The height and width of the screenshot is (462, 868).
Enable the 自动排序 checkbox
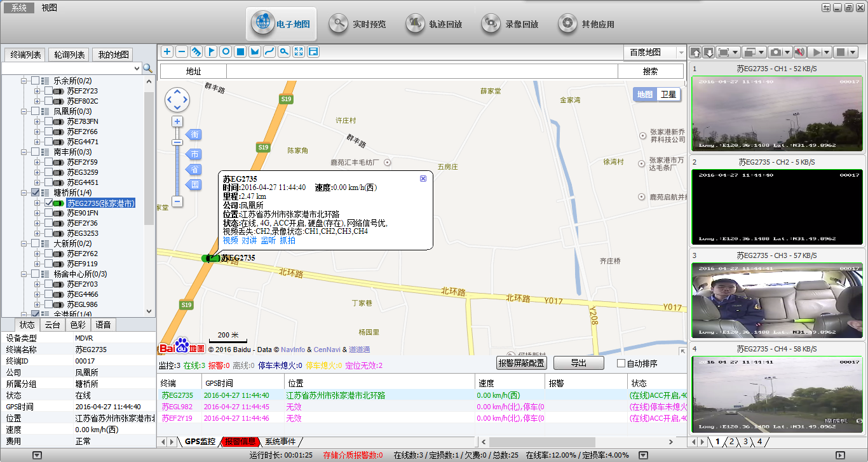pyautogui.click(x=621, y=363)
